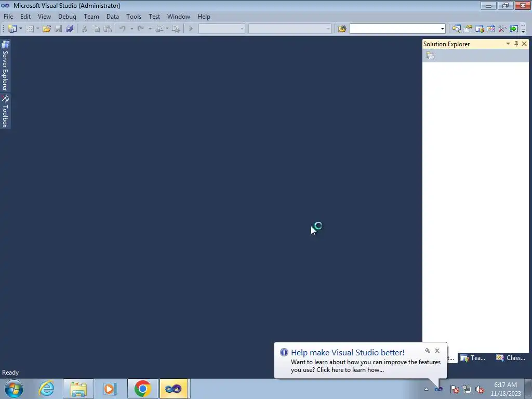
Task: Open the Data menu
Action: tap(113, 16)
